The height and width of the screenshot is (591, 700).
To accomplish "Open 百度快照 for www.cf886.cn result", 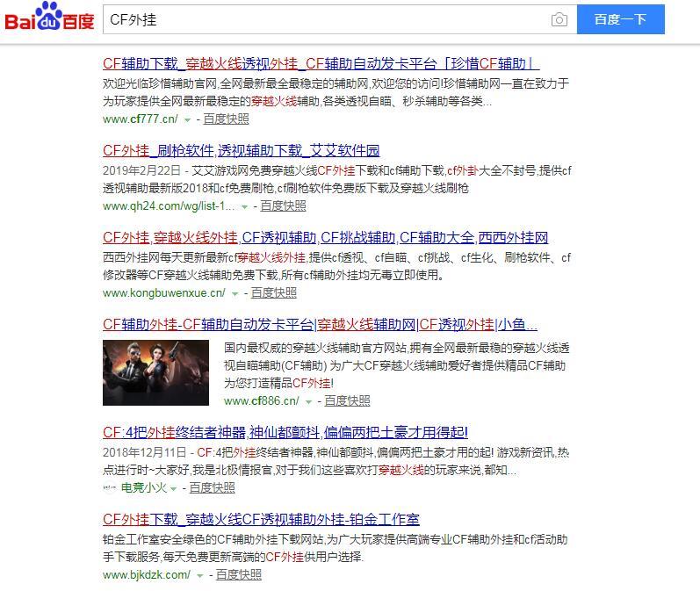I will click(x=347, y=400).
